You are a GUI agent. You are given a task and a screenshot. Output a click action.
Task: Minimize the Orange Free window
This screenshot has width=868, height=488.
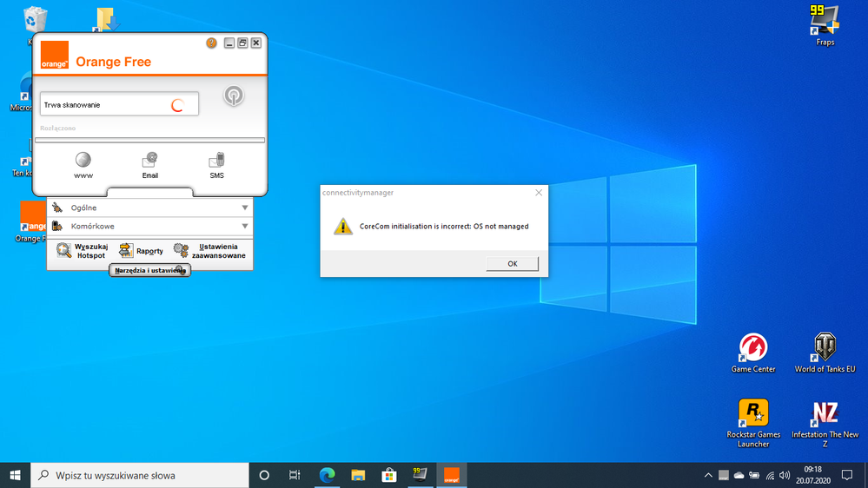tap(229, 43)
